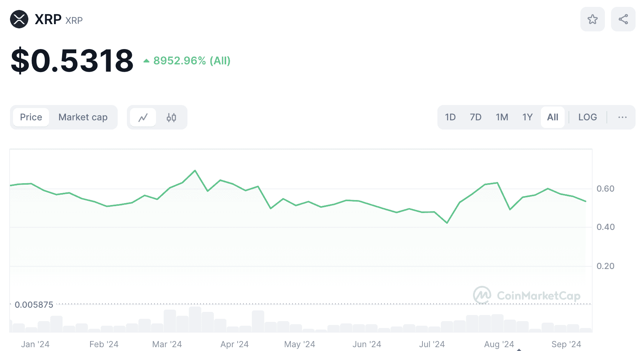Click the 0.005875 baseline price label
The height and width of the screenshot is (351, 644).
tap(34, 305)
